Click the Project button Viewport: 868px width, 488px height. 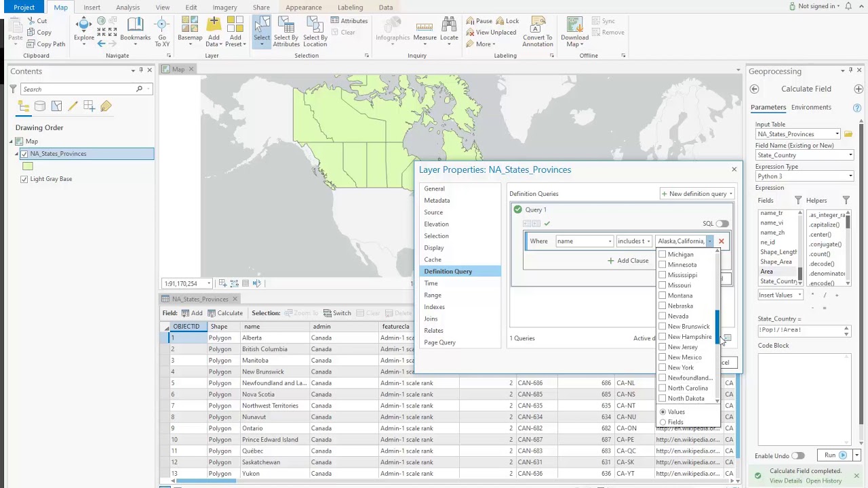24,7
